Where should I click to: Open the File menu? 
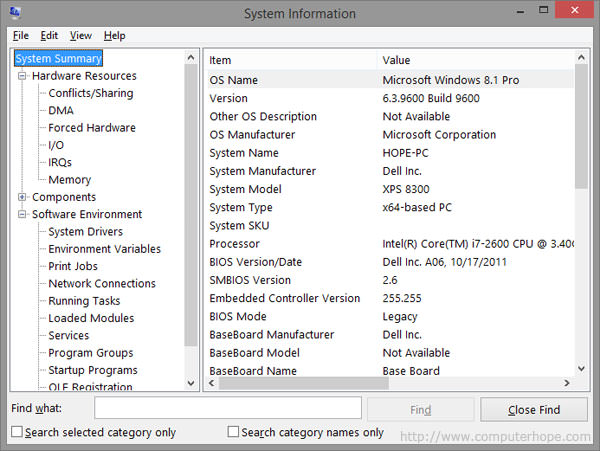click(x=21, y=36)
